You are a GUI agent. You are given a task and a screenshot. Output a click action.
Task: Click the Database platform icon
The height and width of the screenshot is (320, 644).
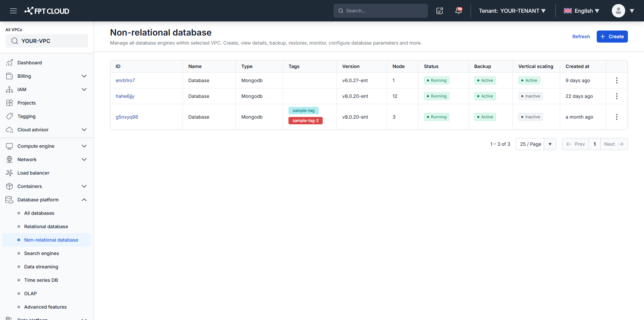click(x=9, y=200)
